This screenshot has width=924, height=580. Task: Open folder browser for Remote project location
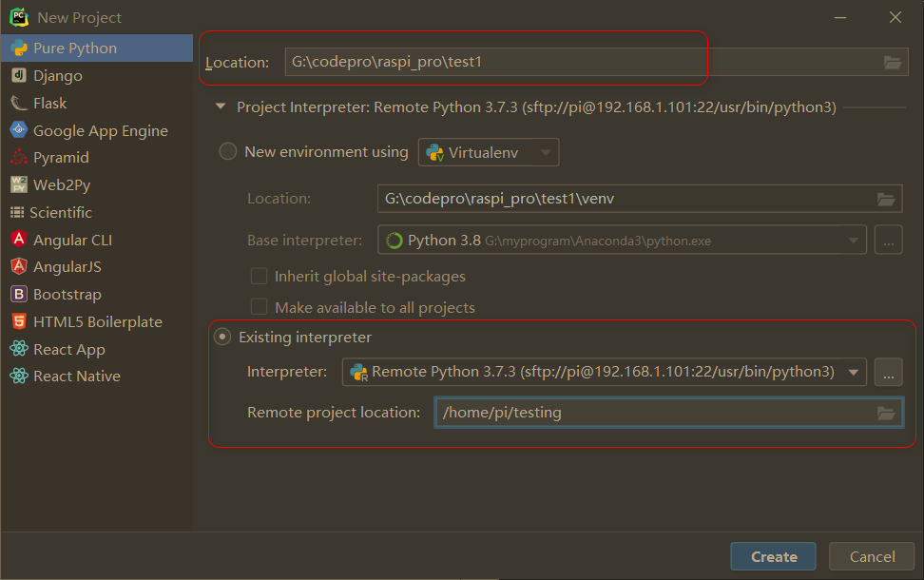[x=887, y=413]
